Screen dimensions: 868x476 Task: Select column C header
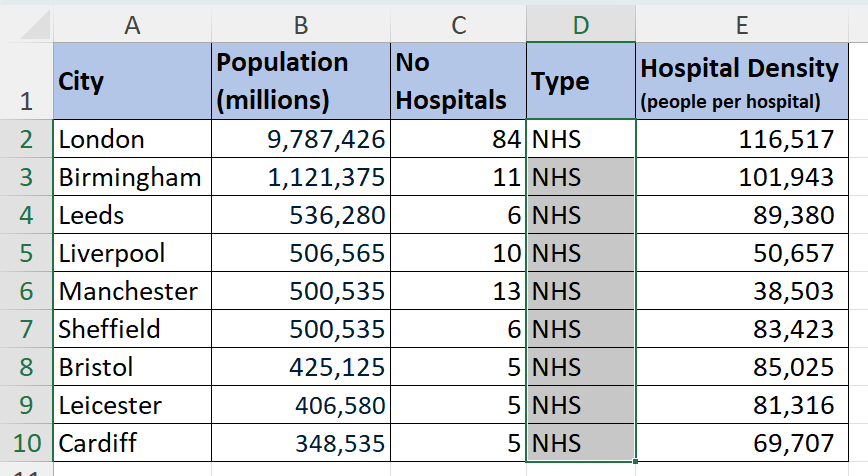point(458,26)
